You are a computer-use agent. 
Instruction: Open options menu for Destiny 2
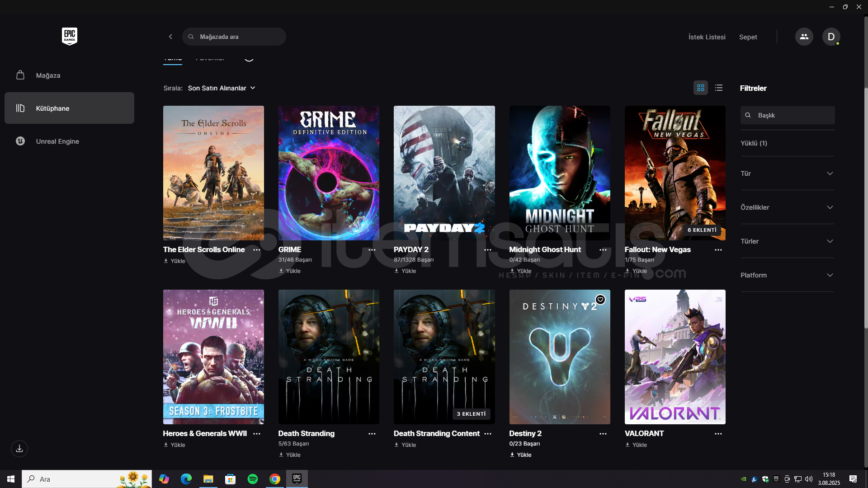coord(603,434)
